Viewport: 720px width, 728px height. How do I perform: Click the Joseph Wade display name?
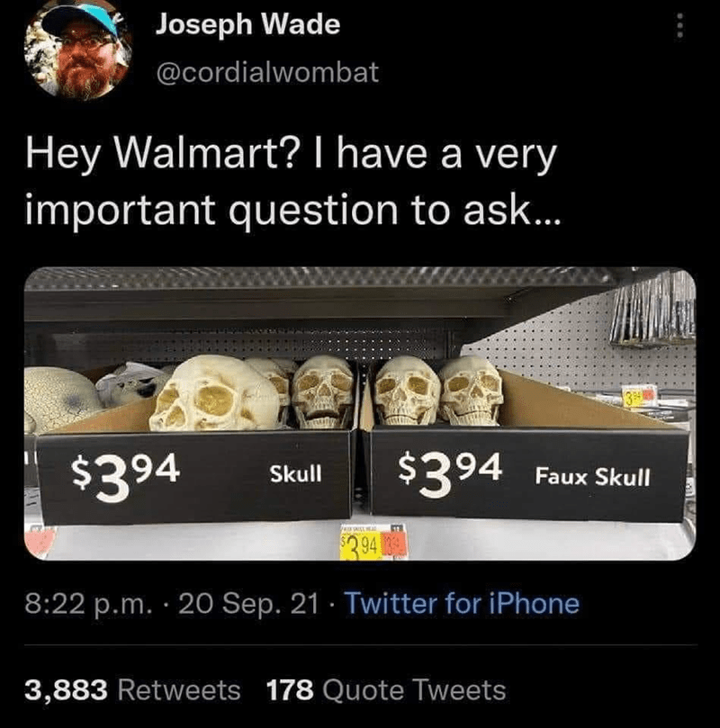point(247,24)
